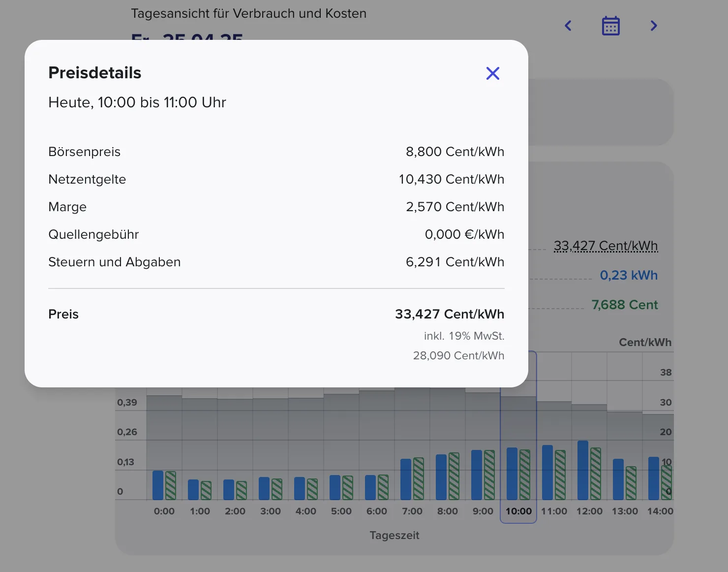728x572 pixels.
Task: Click the blue consumption bar at 7:00
Action: (x=406, y=479)
